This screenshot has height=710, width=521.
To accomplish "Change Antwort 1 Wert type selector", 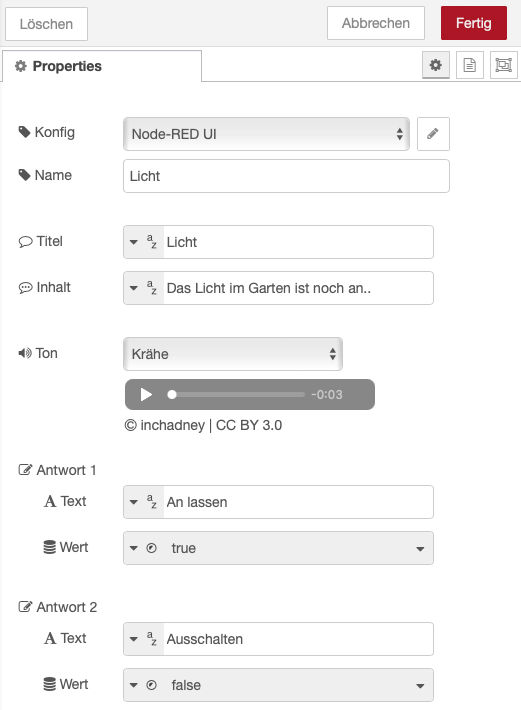I will click(x=143, y=548).
